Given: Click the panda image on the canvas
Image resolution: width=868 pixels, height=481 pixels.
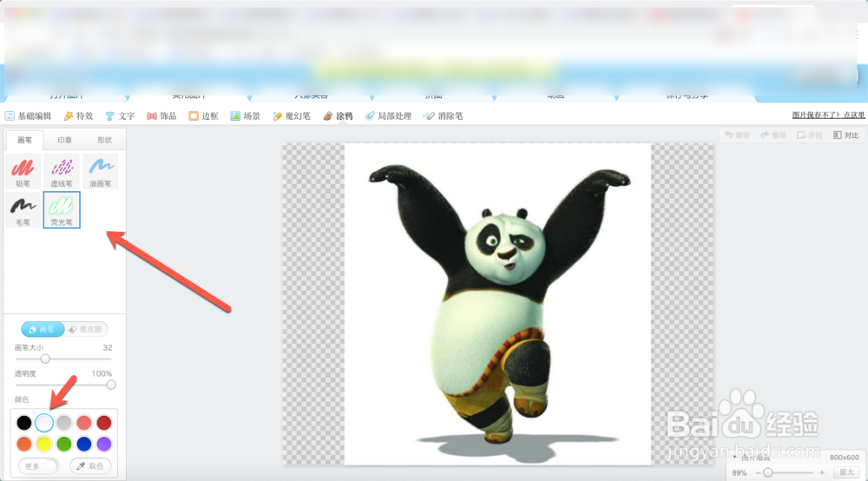Looking at the screenshot, I should [x=497, y=305].
